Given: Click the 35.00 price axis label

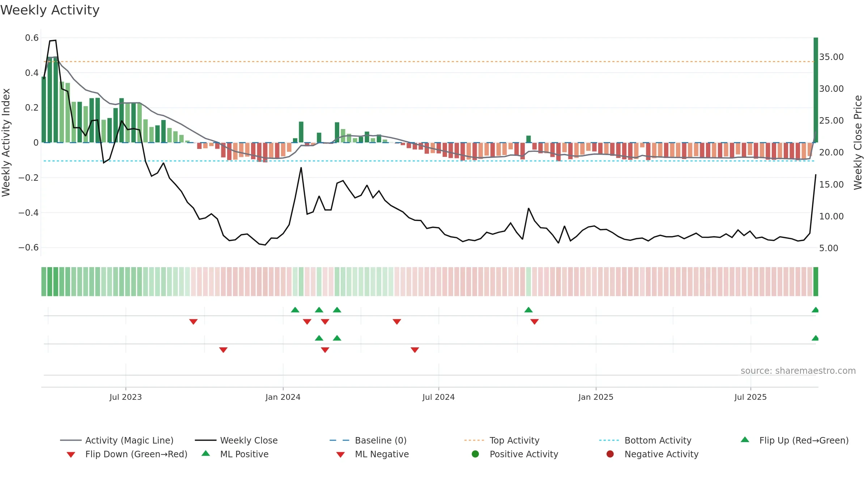Looking at the screenshot, I should (831, 57).
